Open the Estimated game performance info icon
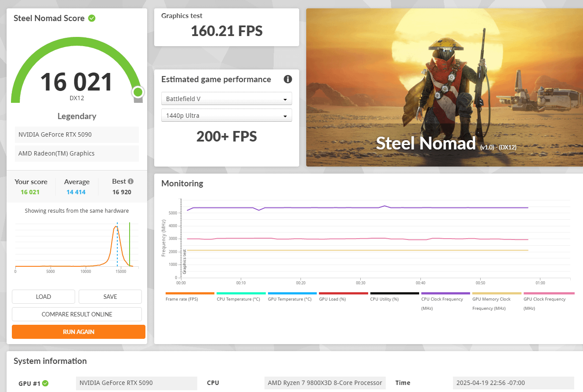 [288, 79]
